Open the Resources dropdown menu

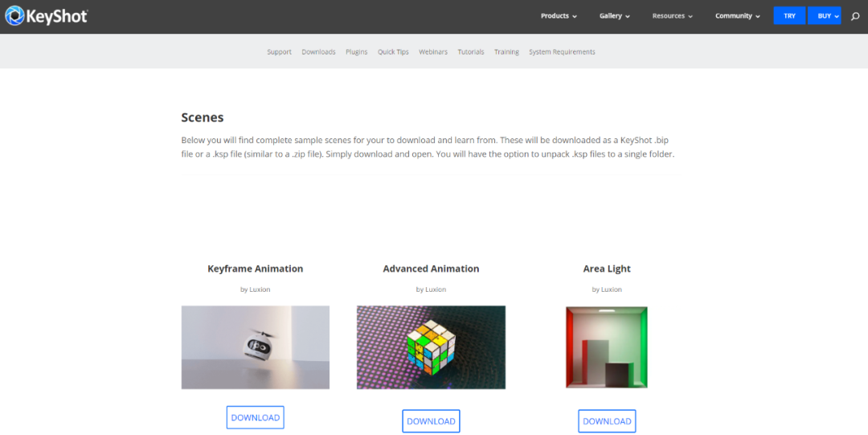pyautogui.click(x=672, y=16)
